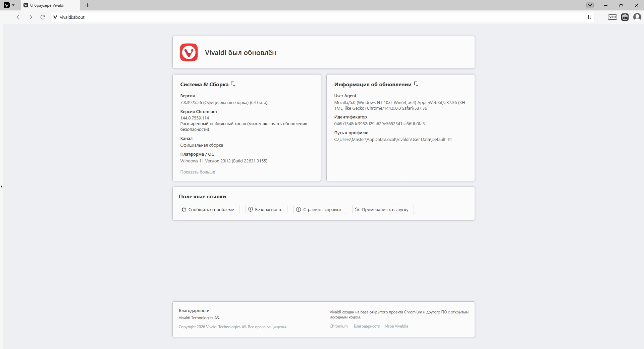This screenshot has width=644, height=349.
Task: Open the Примечания к выпуску link
Action: point(383,209)
